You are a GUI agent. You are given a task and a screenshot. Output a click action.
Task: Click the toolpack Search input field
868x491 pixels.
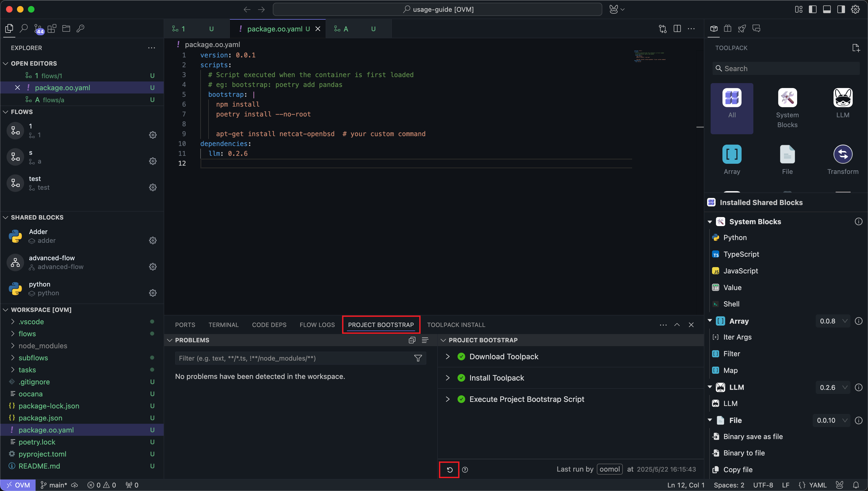click(786, 68)
